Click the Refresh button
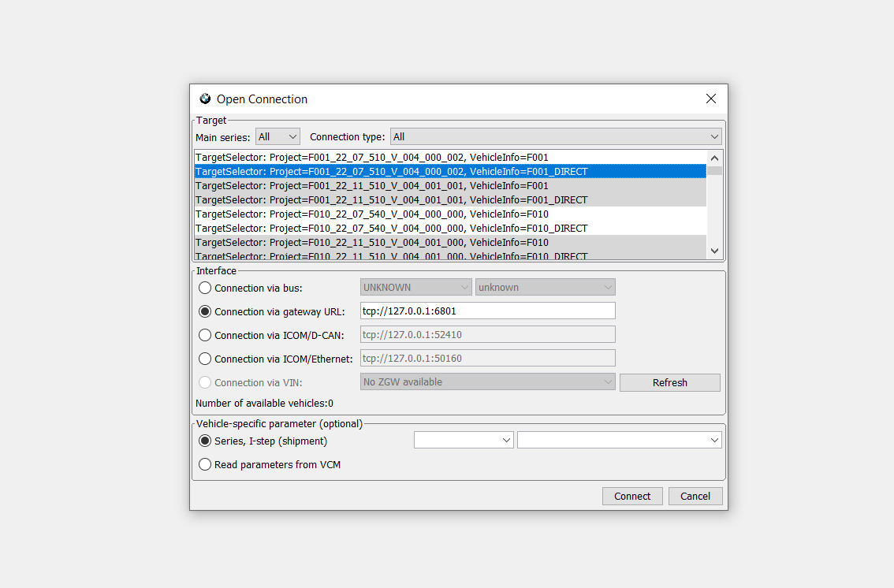Screen dimensions: 894x588 [x=670, y=383]
